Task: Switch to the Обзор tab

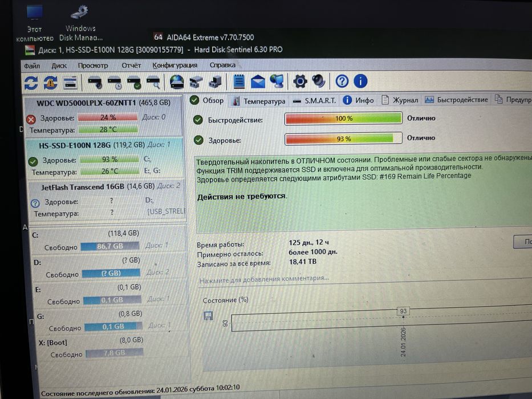Action: click(x=207, y=100)
